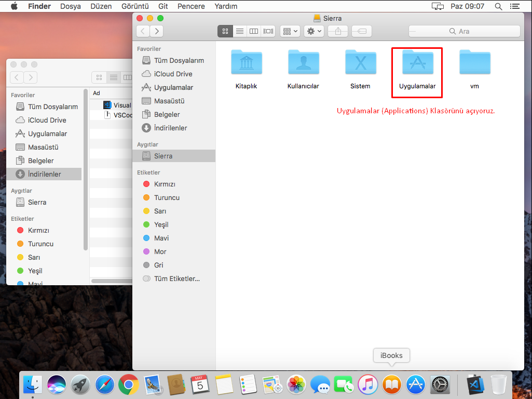Switch to column view in Finder toolbar
The height and width of the screenshot is (399, 532).
click(254, 31)
